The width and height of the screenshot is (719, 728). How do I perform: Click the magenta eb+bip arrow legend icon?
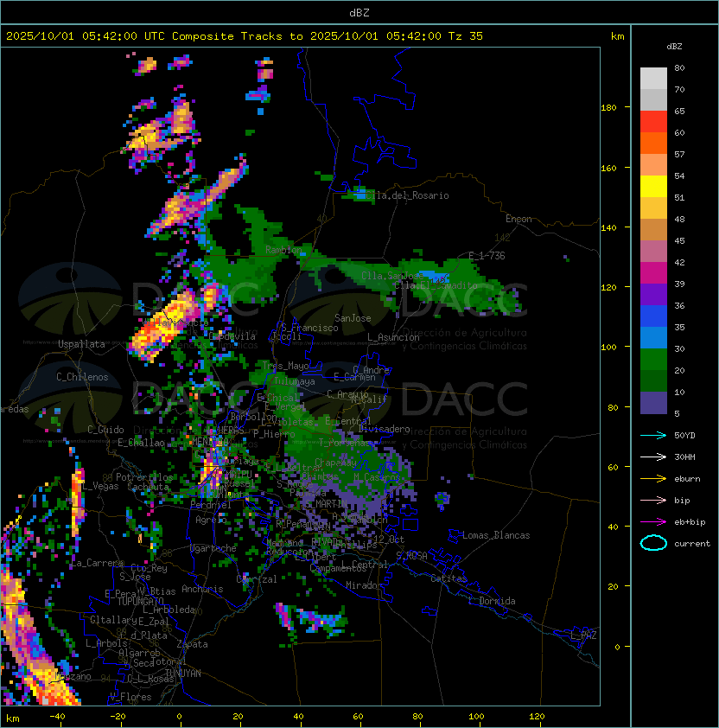tap(653, 522)
